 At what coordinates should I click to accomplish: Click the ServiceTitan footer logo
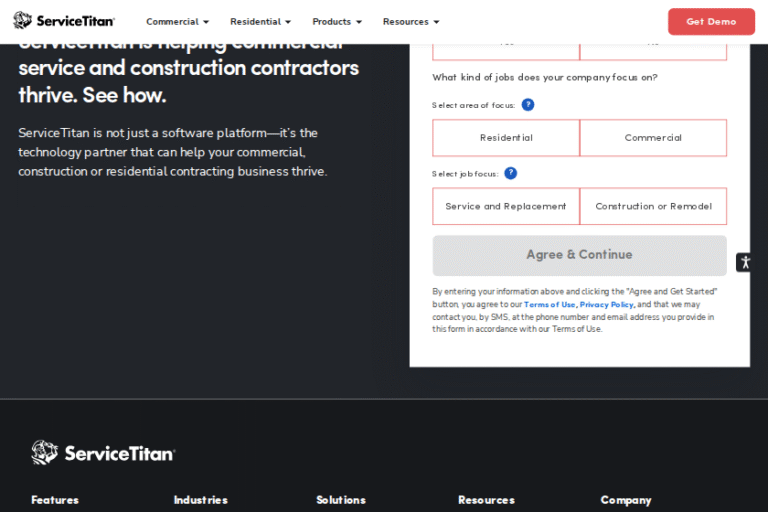pyautogui.click(x=103, y=452)
